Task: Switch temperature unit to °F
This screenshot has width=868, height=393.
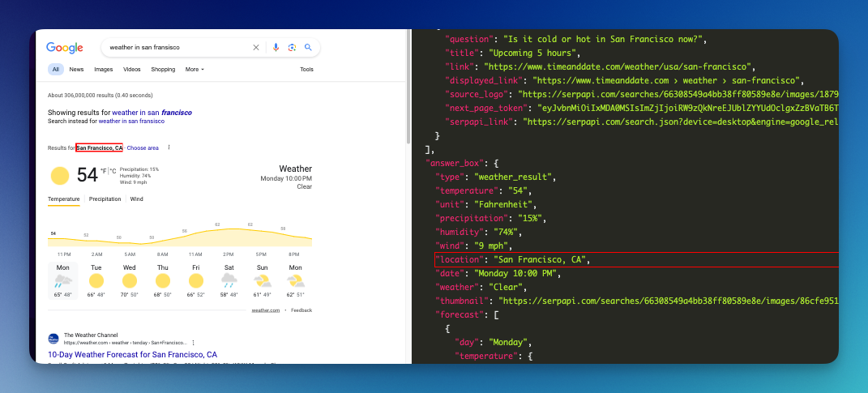Action: (104, 171)
